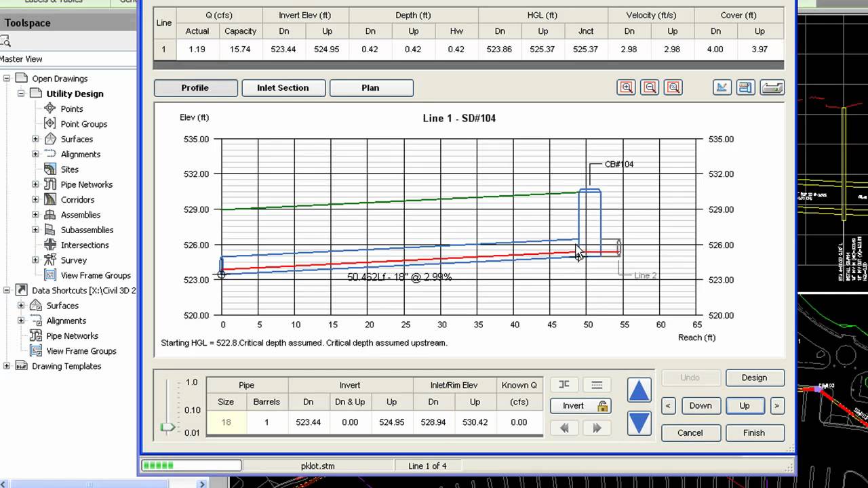Expand the Corridors node
Viewport: 868px width, 488px height.
35,199
